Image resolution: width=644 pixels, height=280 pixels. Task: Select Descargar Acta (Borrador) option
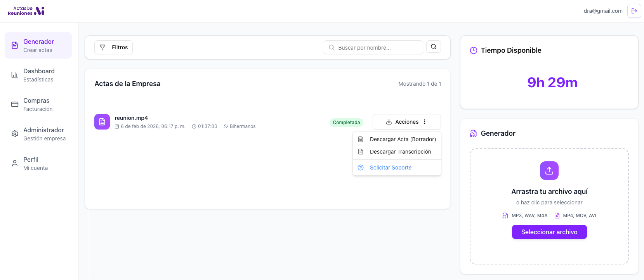click(403, 139)
